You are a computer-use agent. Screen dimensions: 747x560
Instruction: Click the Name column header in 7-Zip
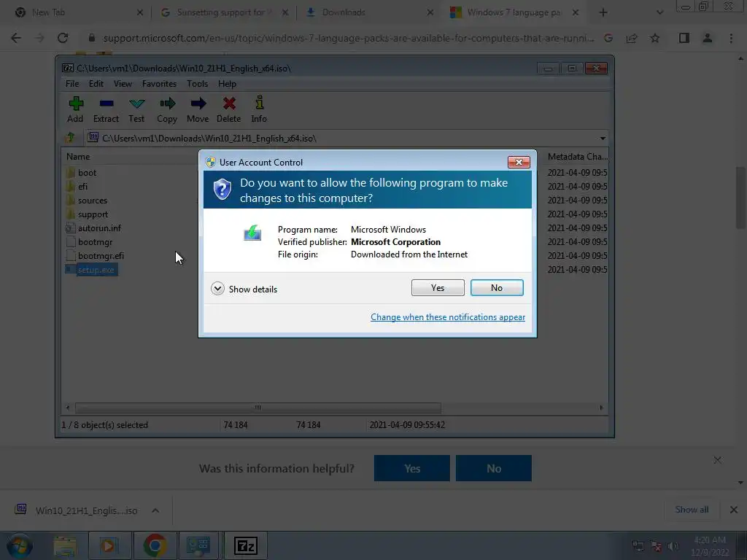[78, 157]
